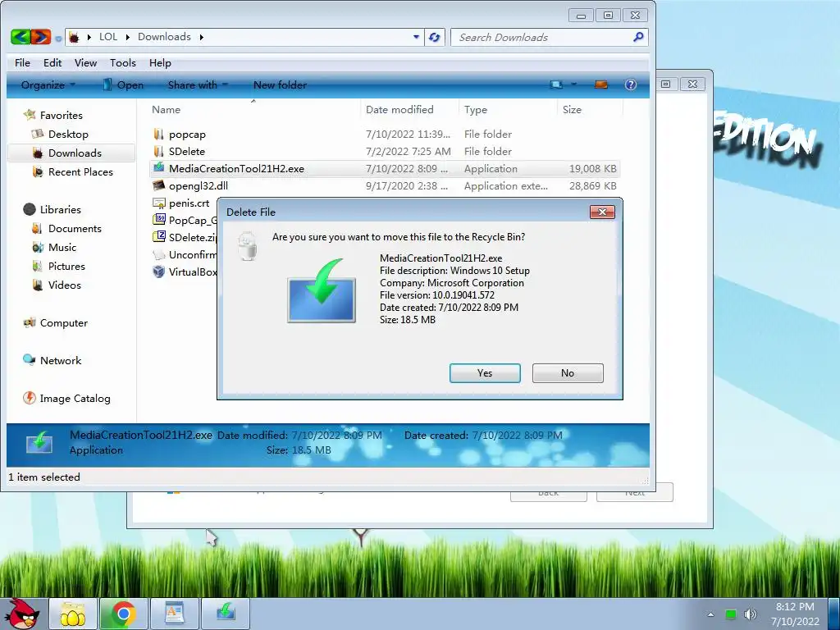This screenshot has width=840, height=630.
Task: Select the opengl32.dll file icon
Action: coord(158,185)
